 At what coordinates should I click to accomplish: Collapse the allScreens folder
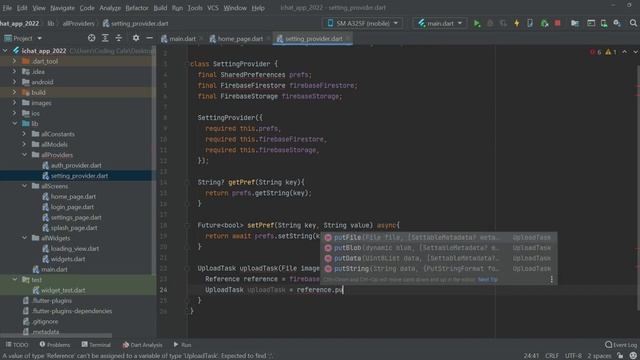[24, 186]
